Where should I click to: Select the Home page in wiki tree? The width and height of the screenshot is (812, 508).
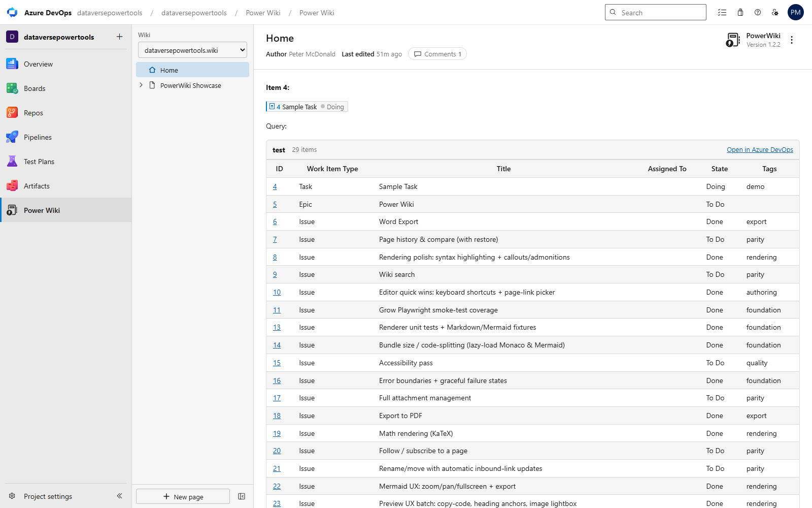pos(192,70)
